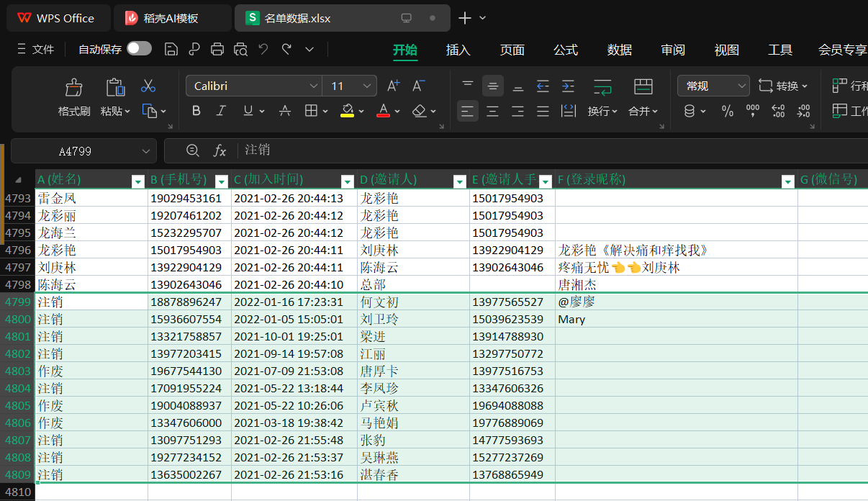Open filter dropdown for A (姓名) column
This screenshot has width=868, height=501.
click(138, 181)
